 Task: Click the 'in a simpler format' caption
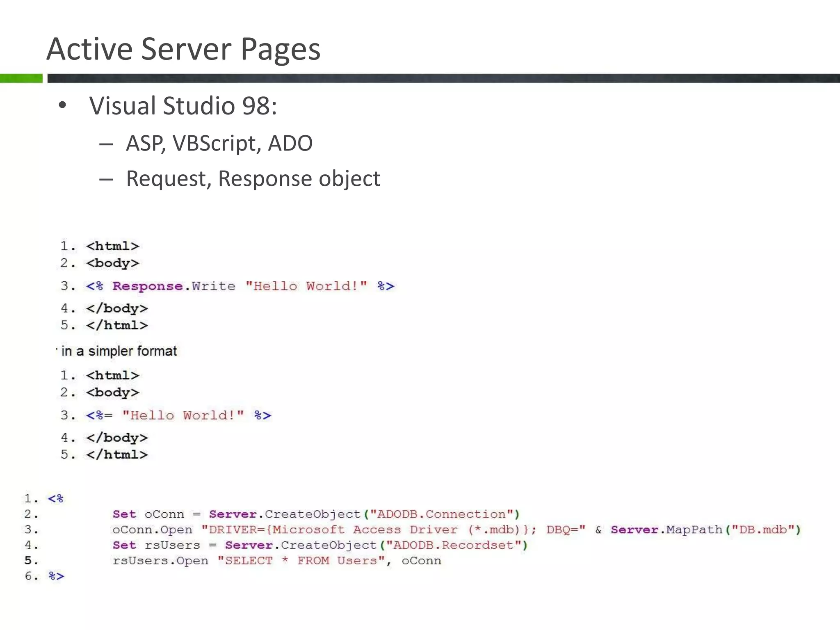coord(119,351)
